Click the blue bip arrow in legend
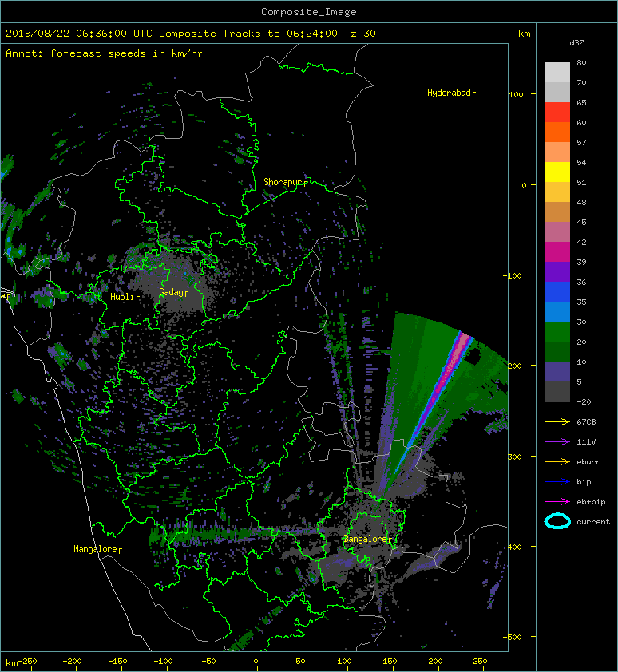Image resolution: width=618 pixels, height=672 pixels. pos(557,482)
